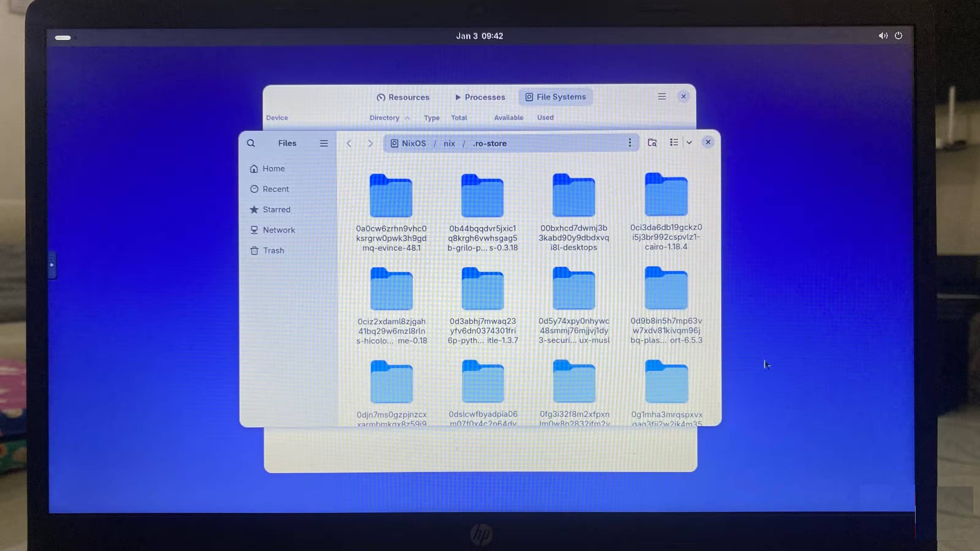Image resolution: width=980 pixels, height=551 pixels.
Task: Click the power icon in the top bar
Action: coord(899,36)
